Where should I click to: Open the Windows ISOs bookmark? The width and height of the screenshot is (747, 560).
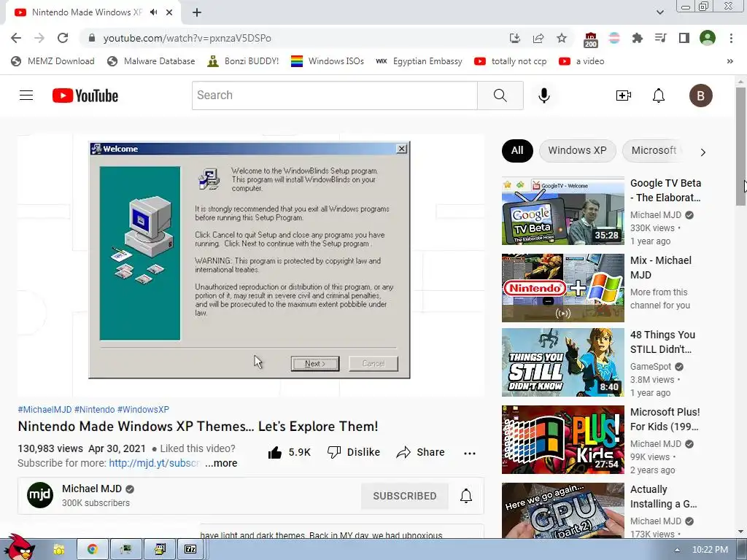[328, 61]
